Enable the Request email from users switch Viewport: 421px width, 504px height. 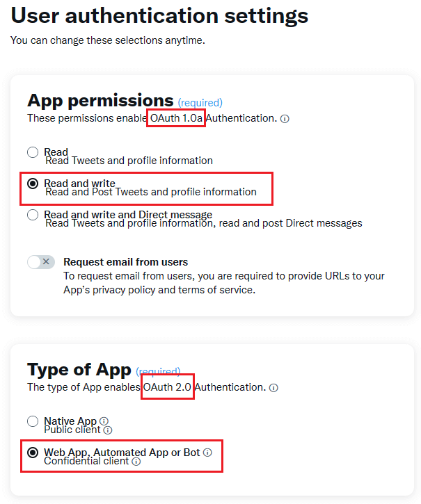pyautogui.click(x=40, y=262)
